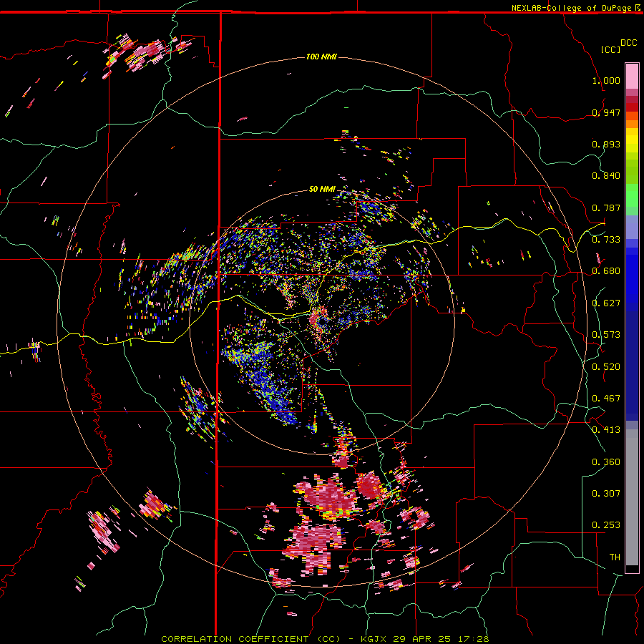Click the 0.413 scale value

[x=606, y=430]
